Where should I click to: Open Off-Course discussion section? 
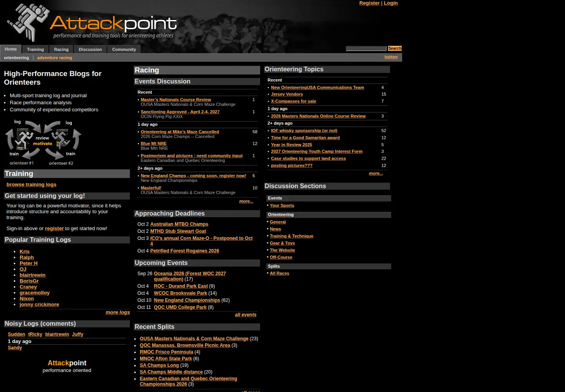pos(281,258)
